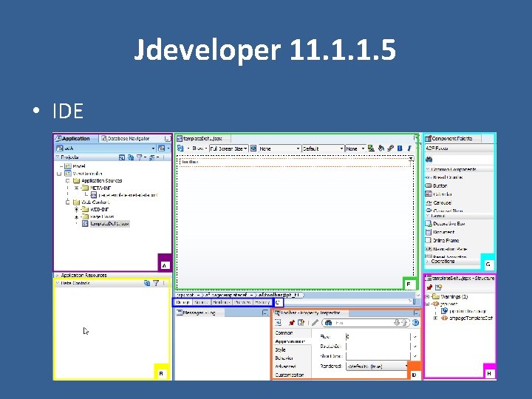Expand the WEB-INF folder
Viewport: 532px width, 399px height.
(76, 210)
